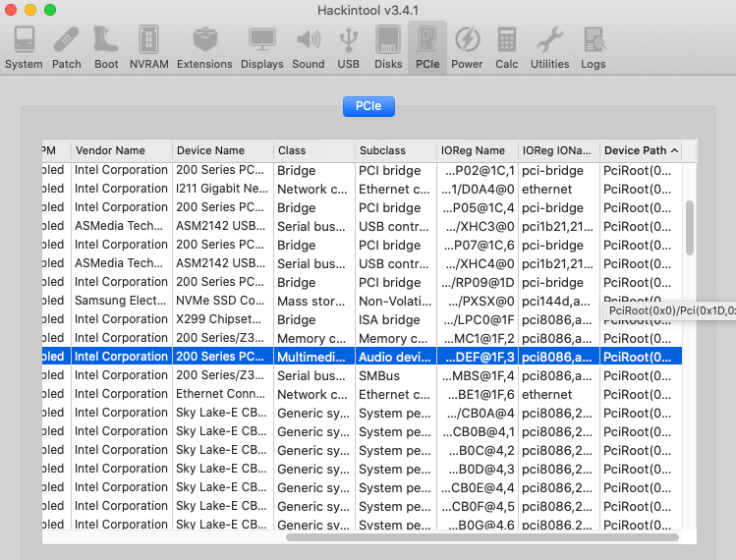Select the Samsung NVMe SSD Controller row
The image size is (736, 560).
click(x=362, y=301)
